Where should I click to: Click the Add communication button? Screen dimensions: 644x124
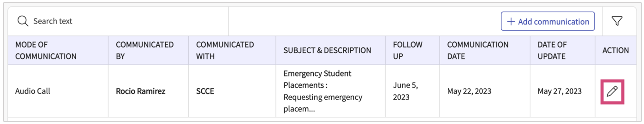pos(548,22)
